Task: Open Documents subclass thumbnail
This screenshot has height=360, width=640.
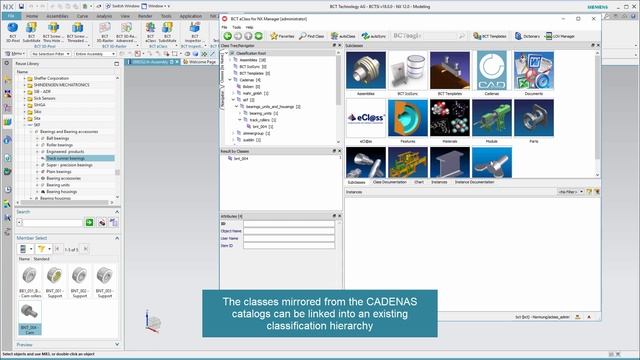Action: click(x=533, y=70)
